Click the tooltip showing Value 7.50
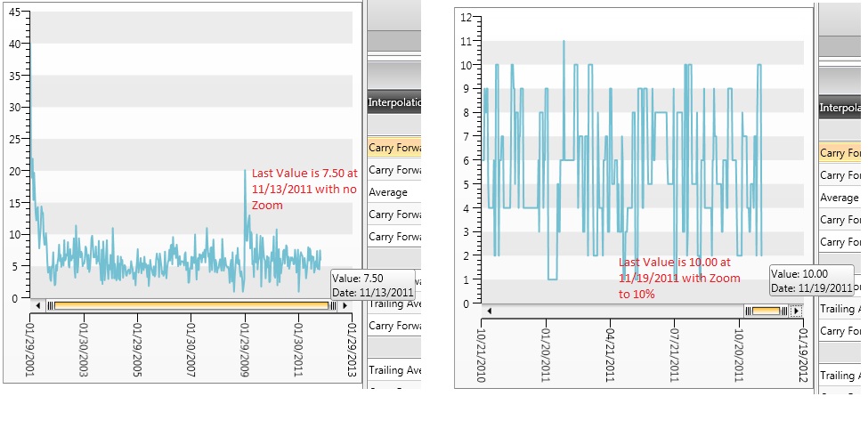Viewport: 868px width, 445px height. [x=373, y=285]
